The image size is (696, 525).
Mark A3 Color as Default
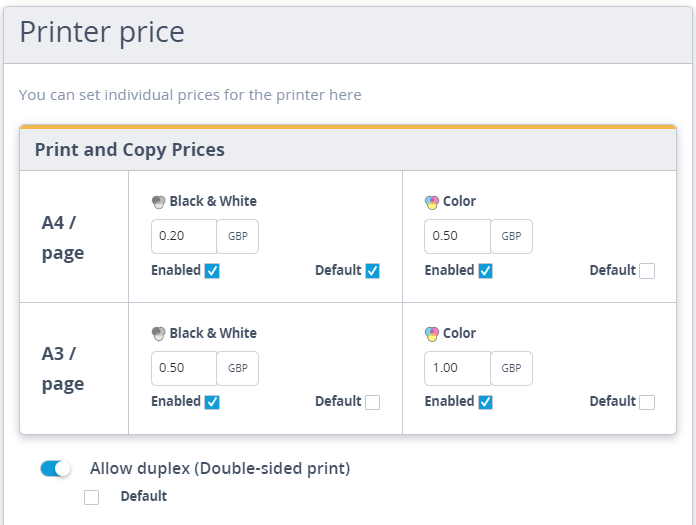[647, 402]
